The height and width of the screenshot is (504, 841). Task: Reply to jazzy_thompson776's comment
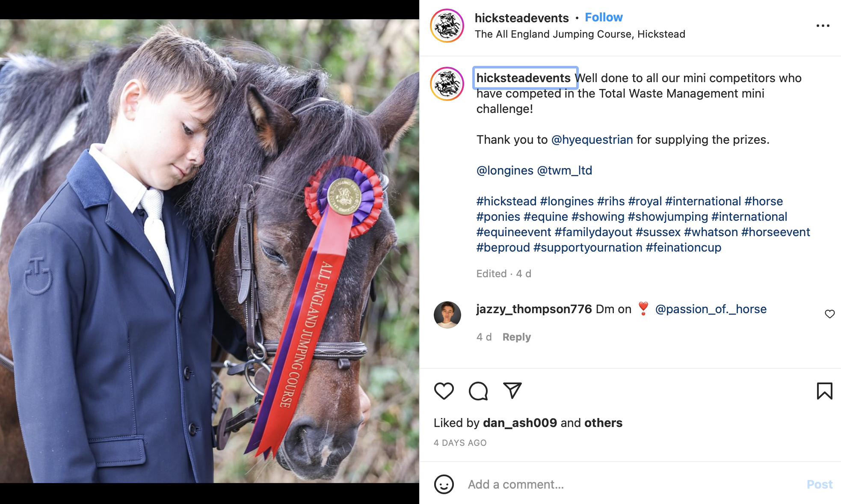point(516,337)
